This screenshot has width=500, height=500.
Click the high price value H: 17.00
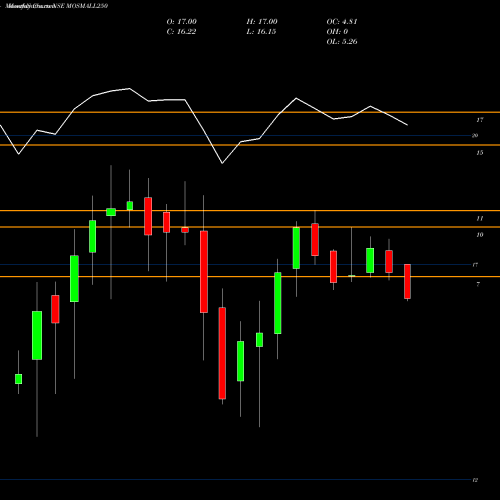262,22
